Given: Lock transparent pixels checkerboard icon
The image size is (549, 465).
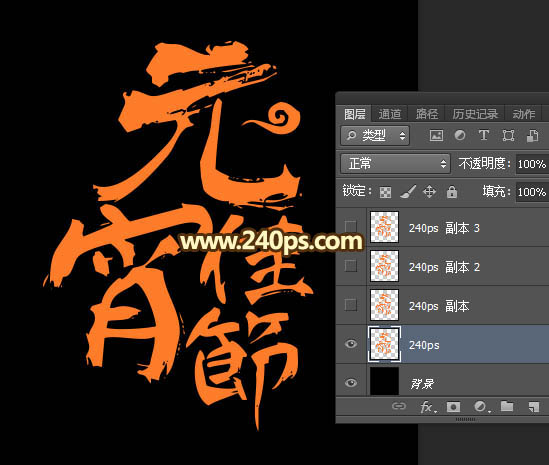Looking at the screenshot, I should (385, 192).
